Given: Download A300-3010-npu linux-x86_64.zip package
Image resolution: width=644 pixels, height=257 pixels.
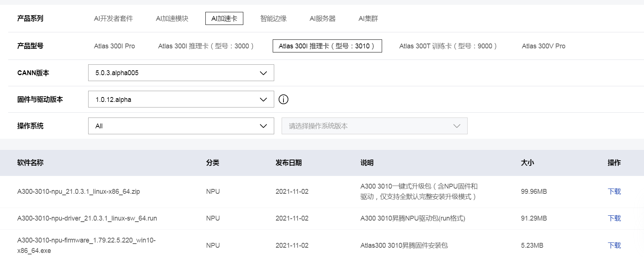Looking at the screenshot, I should point(614,192).
